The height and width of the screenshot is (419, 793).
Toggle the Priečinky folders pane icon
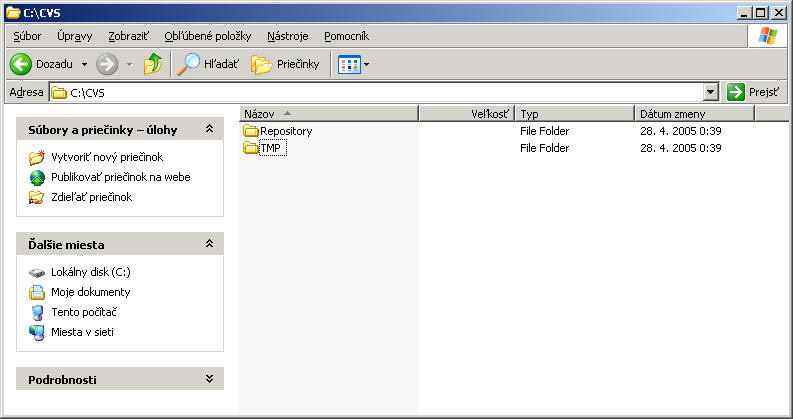(261, 65)
